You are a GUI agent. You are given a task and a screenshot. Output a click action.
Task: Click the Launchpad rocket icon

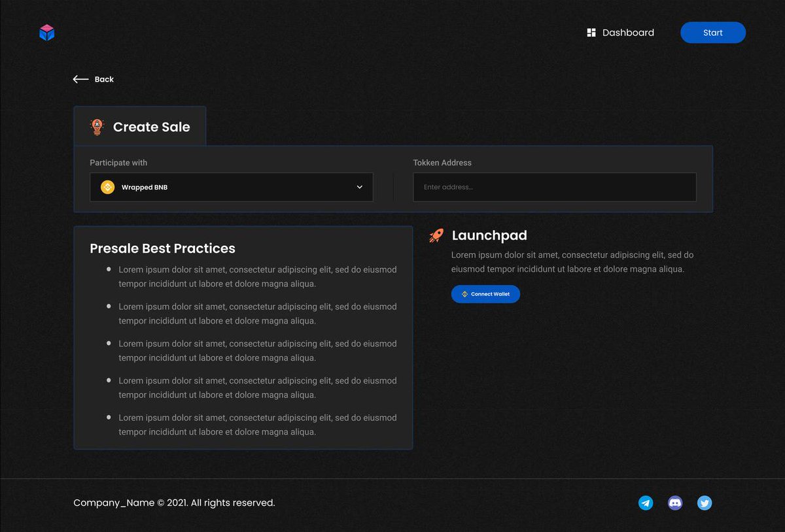pyautogui.click(x=436, y=235)
